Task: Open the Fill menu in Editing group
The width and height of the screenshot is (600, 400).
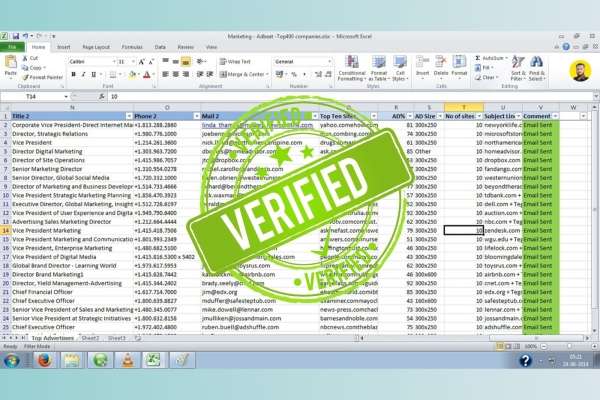Action: point(484,68)
